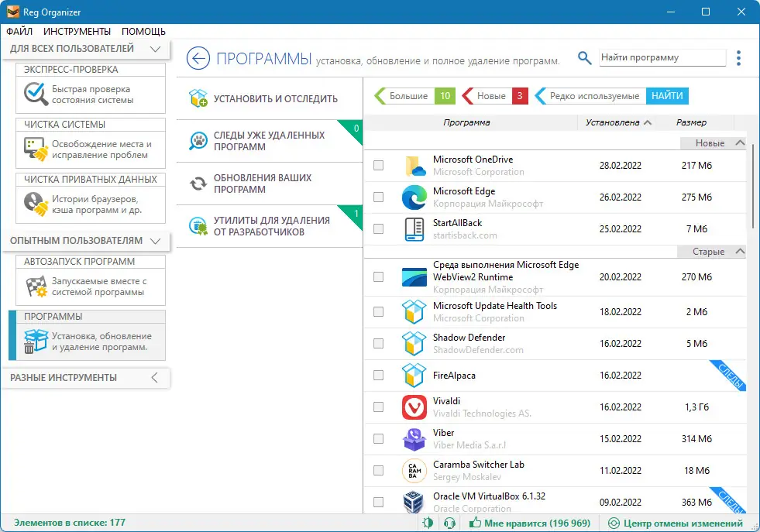
Task: Click the СЛЕДЫ ribbon on FireAlpaca row
Action: 731,376
